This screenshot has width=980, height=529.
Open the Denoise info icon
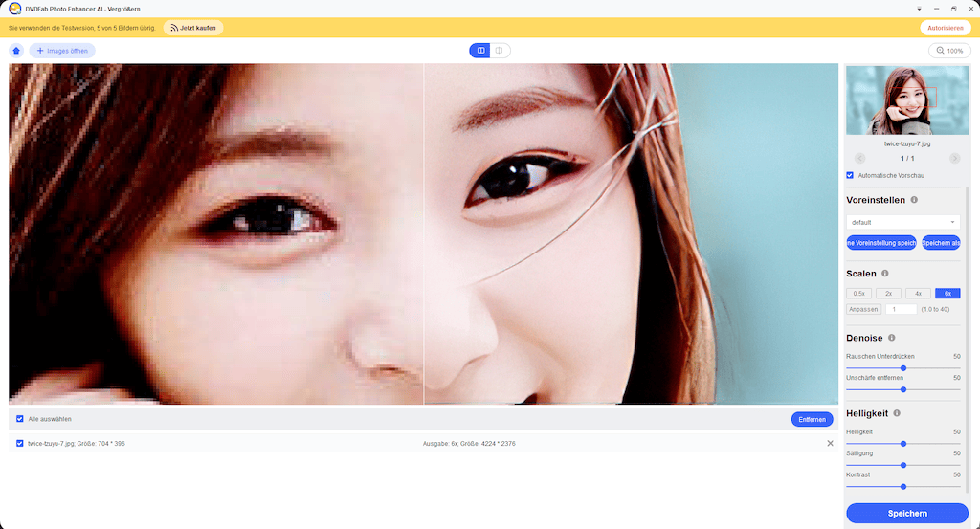(892, 338)
